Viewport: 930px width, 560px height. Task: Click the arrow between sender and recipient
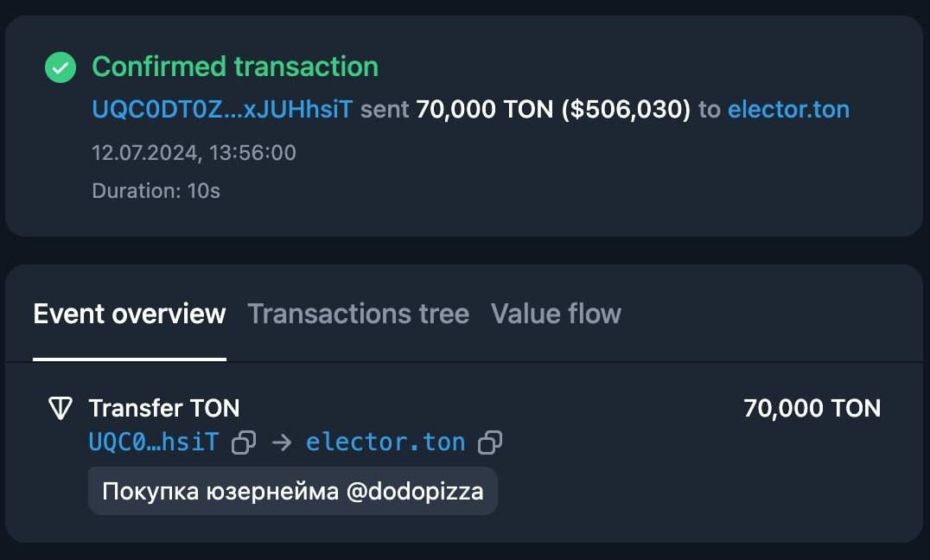point(282,442)
